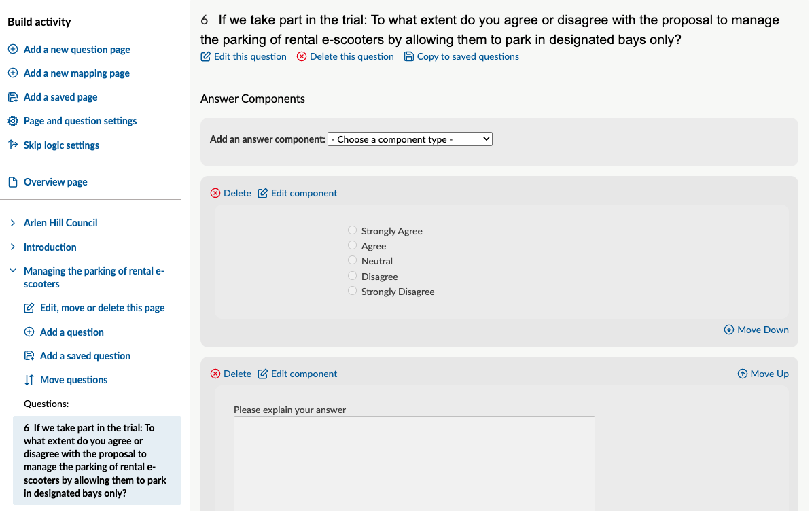
Task: Expand the Introduction section chevron
Action: 13,247
